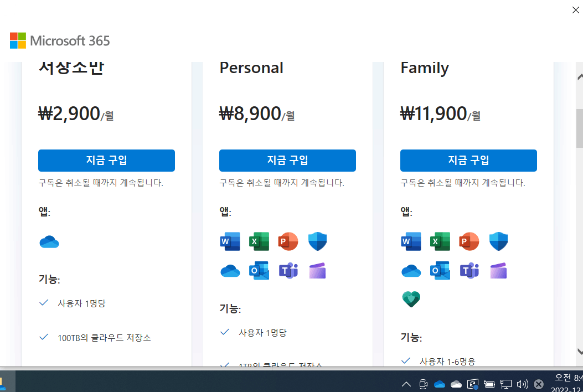This screenshot has width=583, height=392.
Task: Click the Family plan heading
Action: tap(425, 69)
